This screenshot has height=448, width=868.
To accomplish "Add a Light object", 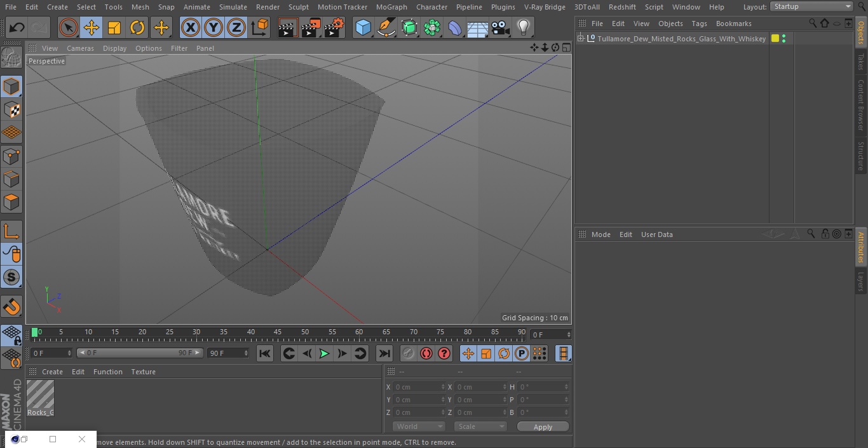I will coord(523,28).
